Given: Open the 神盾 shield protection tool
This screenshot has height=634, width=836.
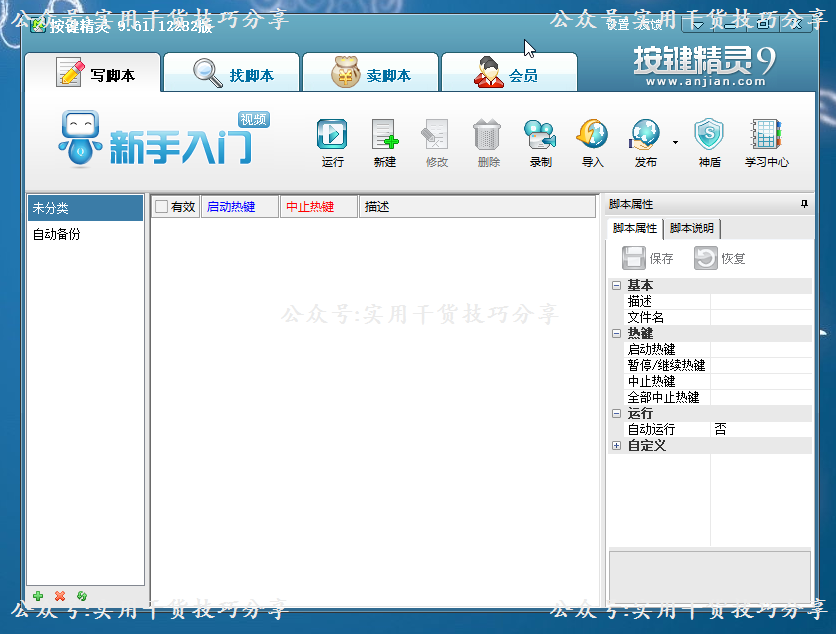Looking at the screenshot, I should pyautogui.click(x=710, y=142).
